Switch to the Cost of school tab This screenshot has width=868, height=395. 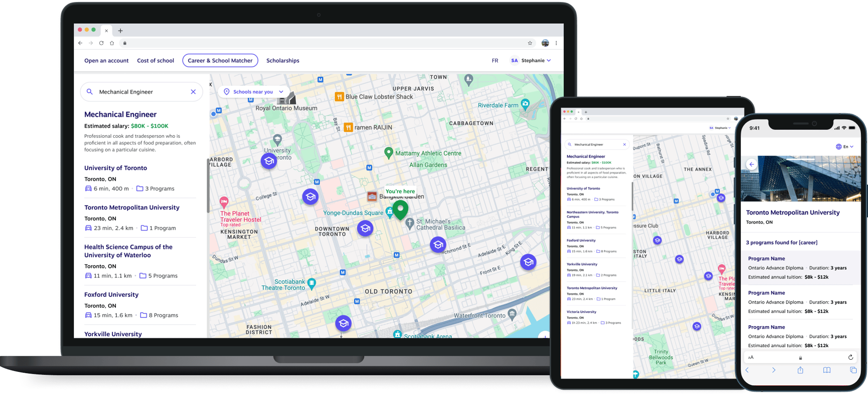[155, 61]
